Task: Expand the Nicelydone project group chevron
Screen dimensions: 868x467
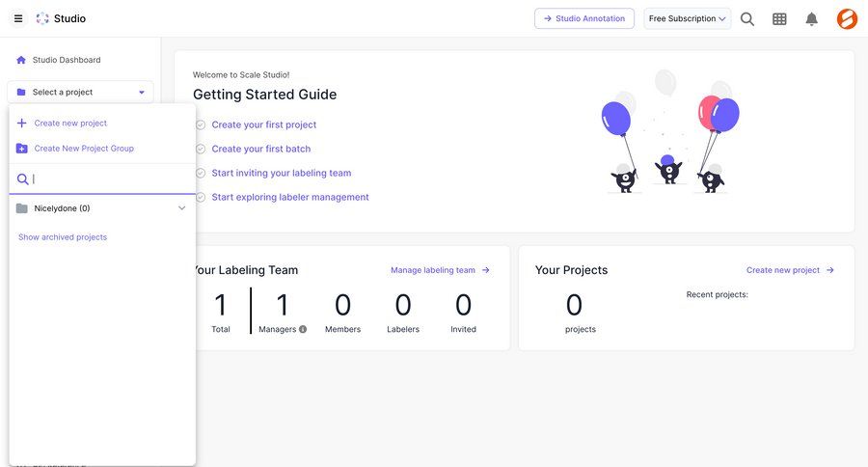Action: (181, 208)
